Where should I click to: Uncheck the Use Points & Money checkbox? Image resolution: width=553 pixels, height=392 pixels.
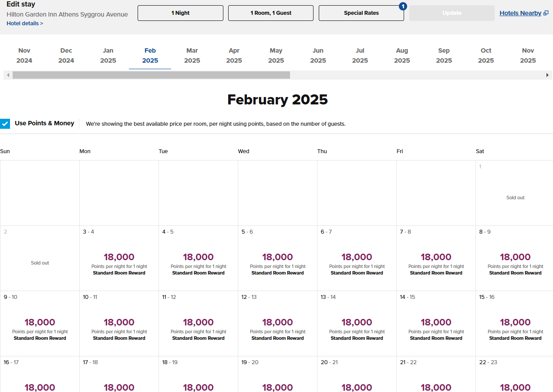(x=5, y=124)
